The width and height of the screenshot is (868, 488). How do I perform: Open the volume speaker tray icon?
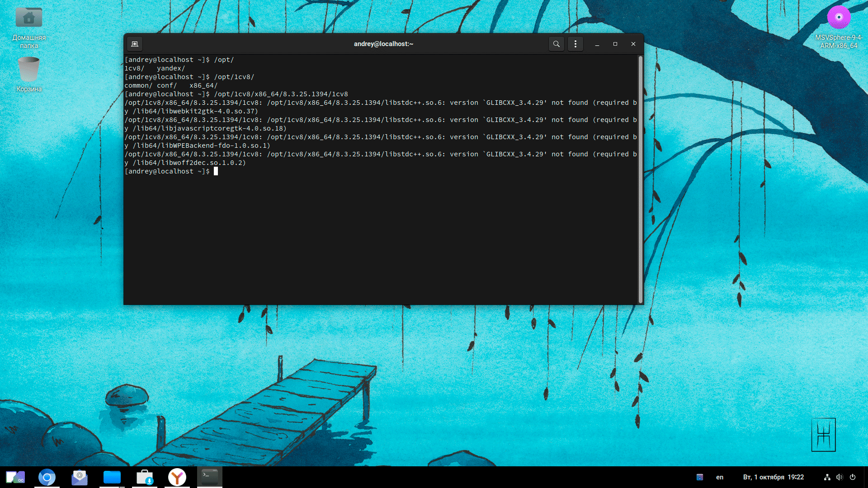coord(840,477)
